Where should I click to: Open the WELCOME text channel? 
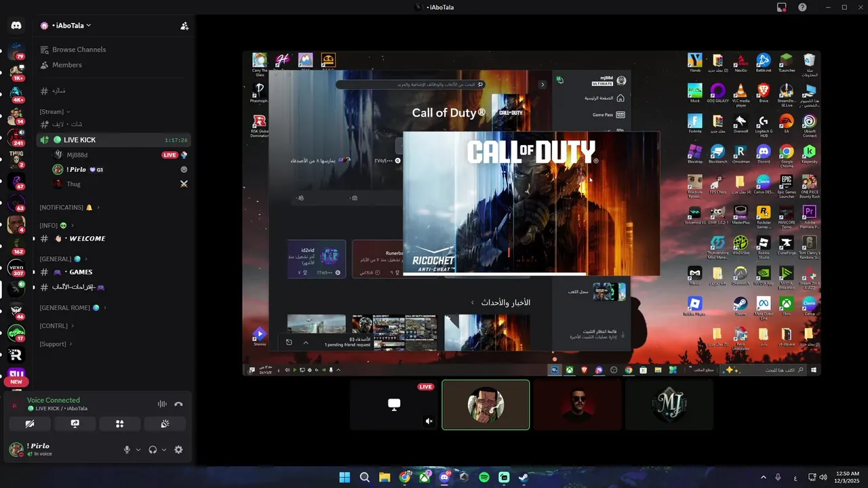113,239
